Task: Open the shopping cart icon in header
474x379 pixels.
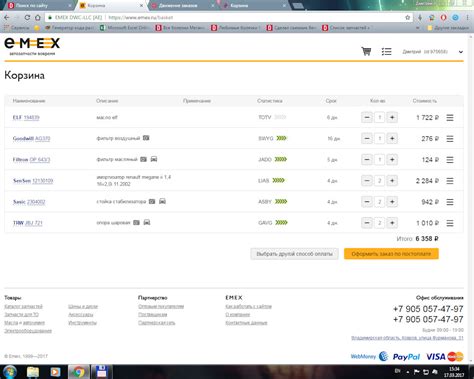Action: [x=366, y=51]
